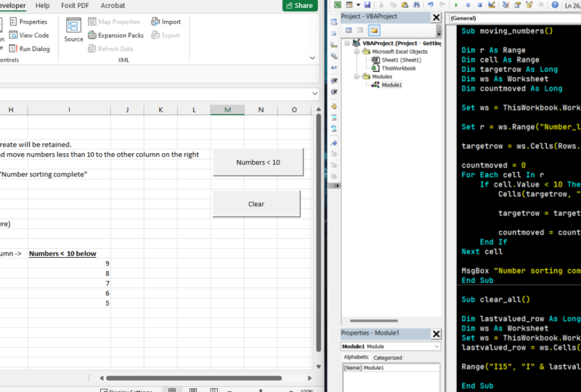Click Indent icon in Edit toolbar
This screenshot has width=581, height=392.
(x=334, y=81)
